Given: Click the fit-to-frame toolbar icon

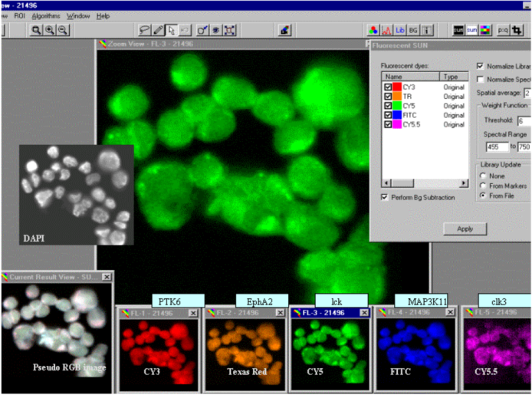Looking at the screenshot, I should [x=230, y=30].
